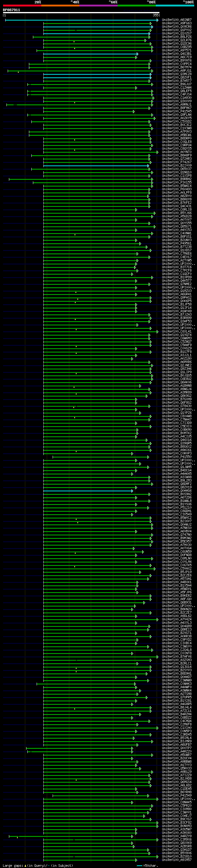Click the UniRef100_B1G7F8 entry
197x868 pixels.
pos(177,352)
